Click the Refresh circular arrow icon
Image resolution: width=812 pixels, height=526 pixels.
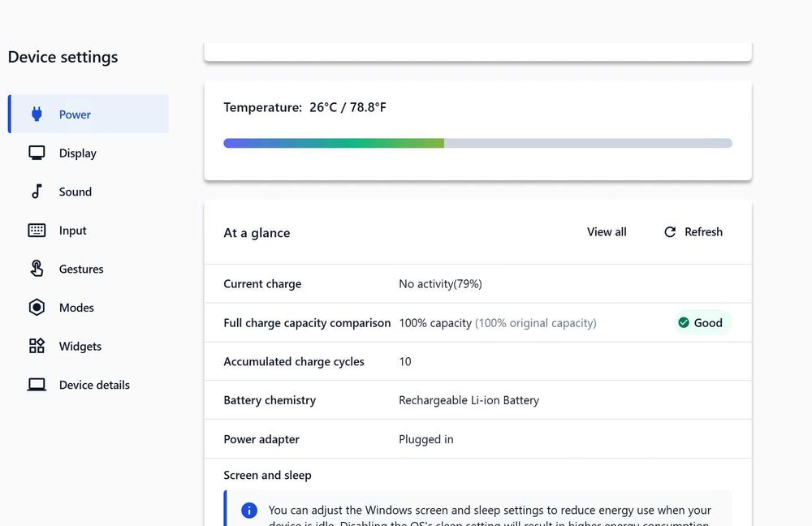coord(670,232)
